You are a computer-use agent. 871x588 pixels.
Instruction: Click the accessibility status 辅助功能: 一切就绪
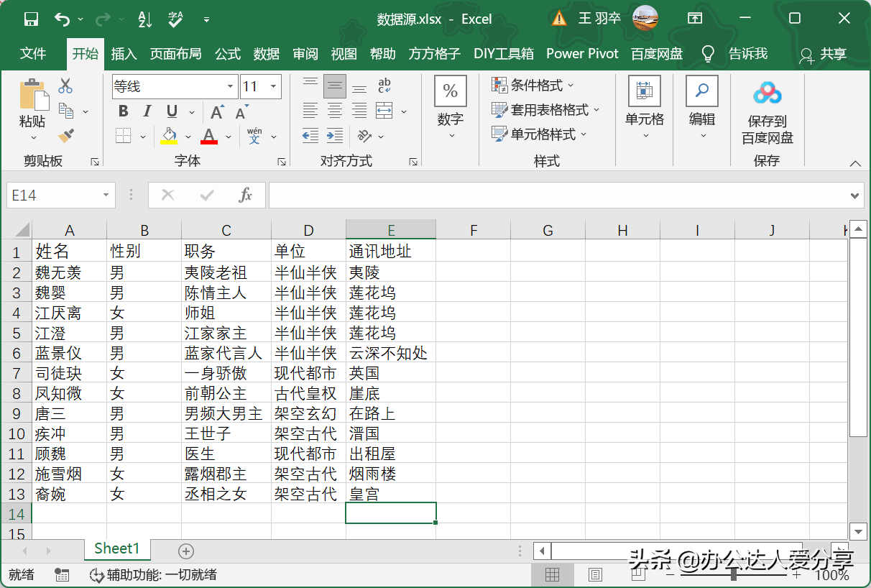153,575
